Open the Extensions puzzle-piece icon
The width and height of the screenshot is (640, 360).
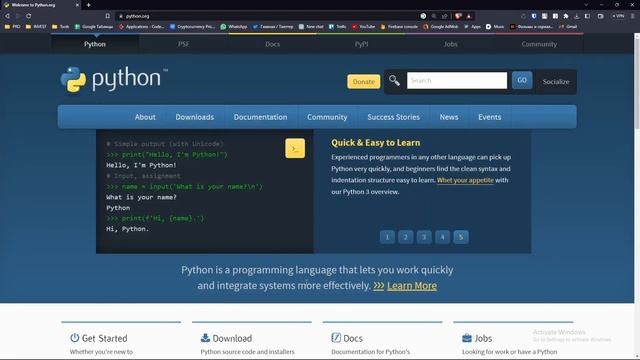tap(566, 16)
